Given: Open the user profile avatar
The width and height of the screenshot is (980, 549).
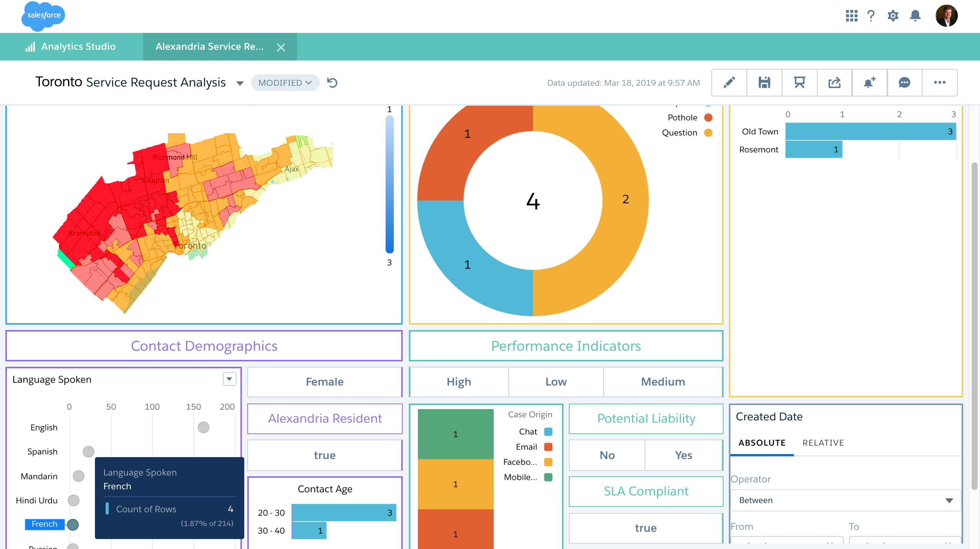Looking at the screenshot, I should point(946,16).
